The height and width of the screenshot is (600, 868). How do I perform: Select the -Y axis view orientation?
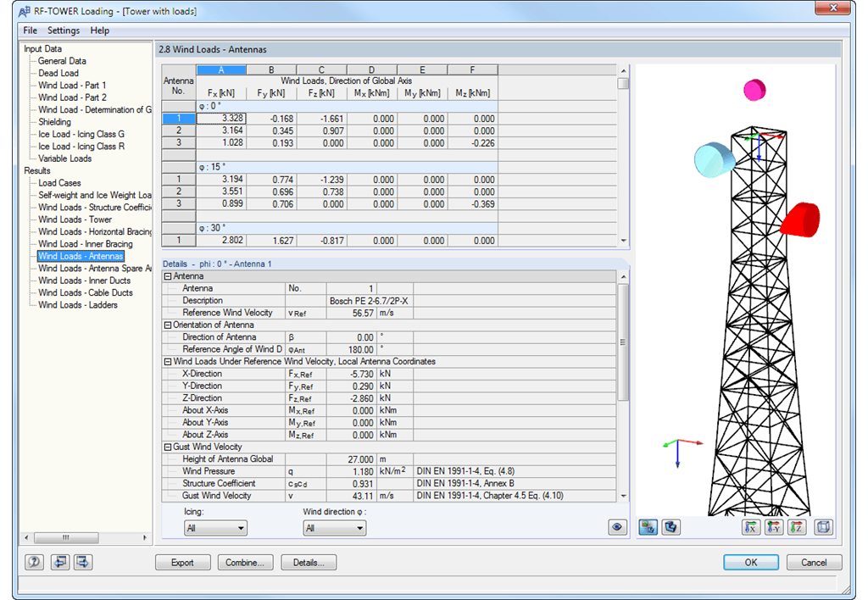[x=773, y=528]
